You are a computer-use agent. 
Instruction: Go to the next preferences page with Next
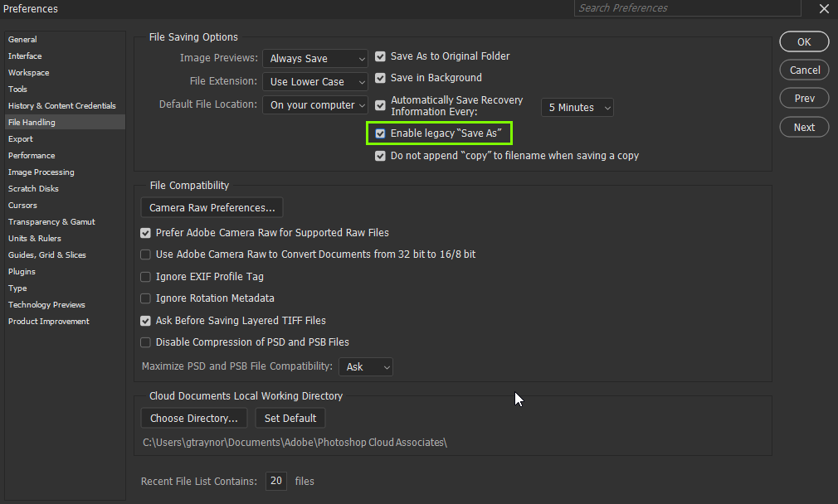tap(803, 127)
